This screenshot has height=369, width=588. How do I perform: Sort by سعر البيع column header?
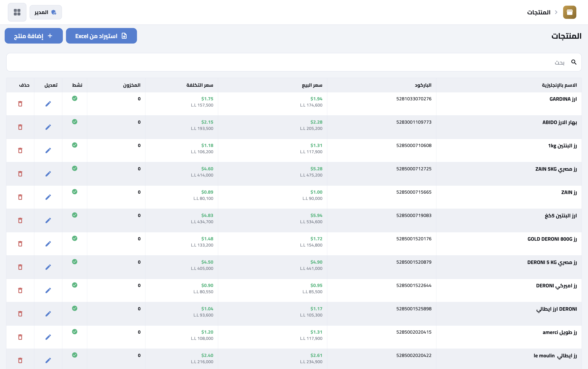click(312, 85)
